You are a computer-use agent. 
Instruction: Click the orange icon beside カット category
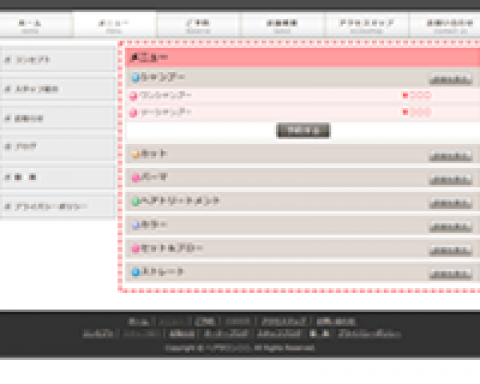(135, 154)
